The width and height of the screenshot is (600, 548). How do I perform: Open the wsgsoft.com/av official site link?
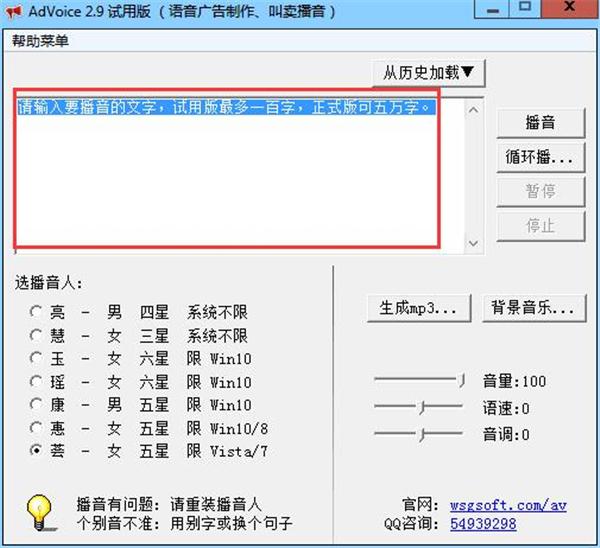point(508,505)
